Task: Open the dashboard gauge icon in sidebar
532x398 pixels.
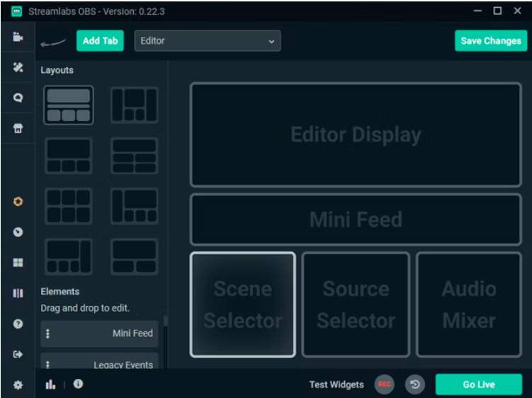Action: click(18, 232)
